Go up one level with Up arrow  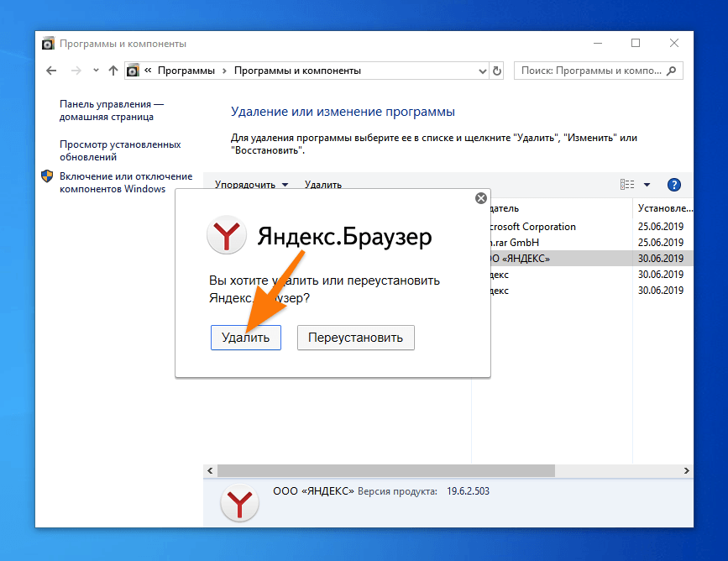[x=113, y=71]
